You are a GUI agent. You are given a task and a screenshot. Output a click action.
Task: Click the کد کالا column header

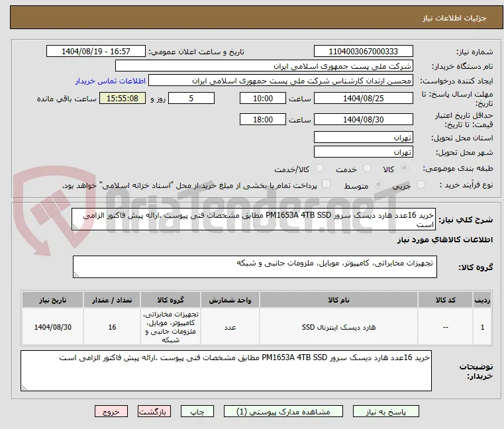pos(446,300)
